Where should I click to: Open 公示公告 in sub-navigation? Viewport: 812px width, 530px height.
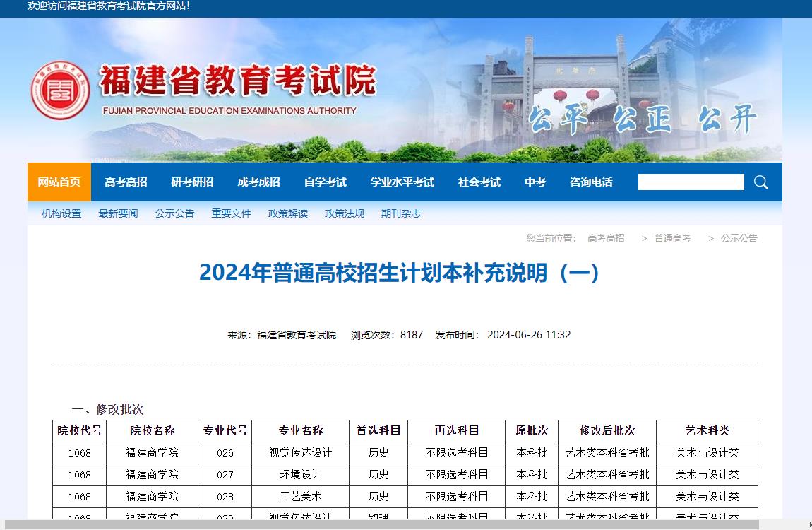(174, 213)
